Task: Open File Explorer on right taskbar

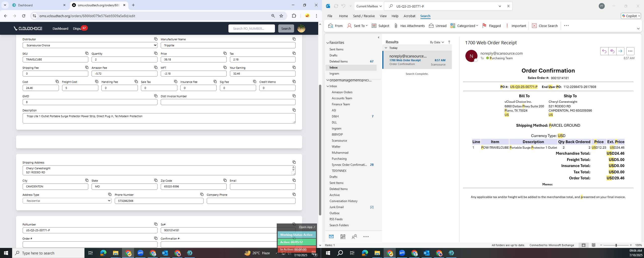Action: tap(377, 253)
